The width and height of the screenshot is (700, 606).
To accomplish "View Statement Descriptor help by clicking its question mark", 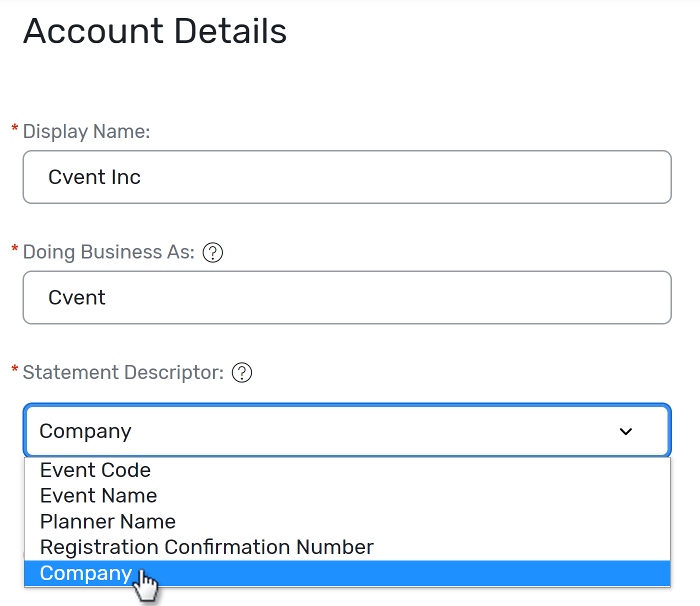I will 241,372.
